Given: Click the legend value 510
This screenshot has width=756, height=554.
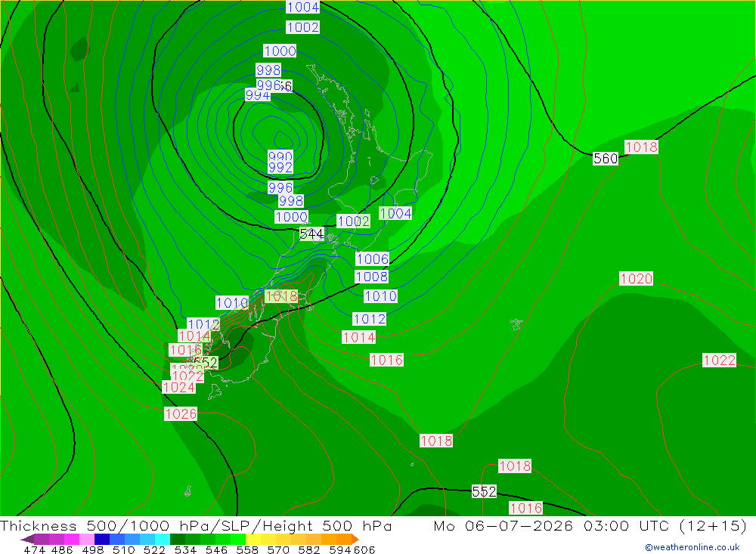Looking at the screenshot, I should [x=124, y=549].
